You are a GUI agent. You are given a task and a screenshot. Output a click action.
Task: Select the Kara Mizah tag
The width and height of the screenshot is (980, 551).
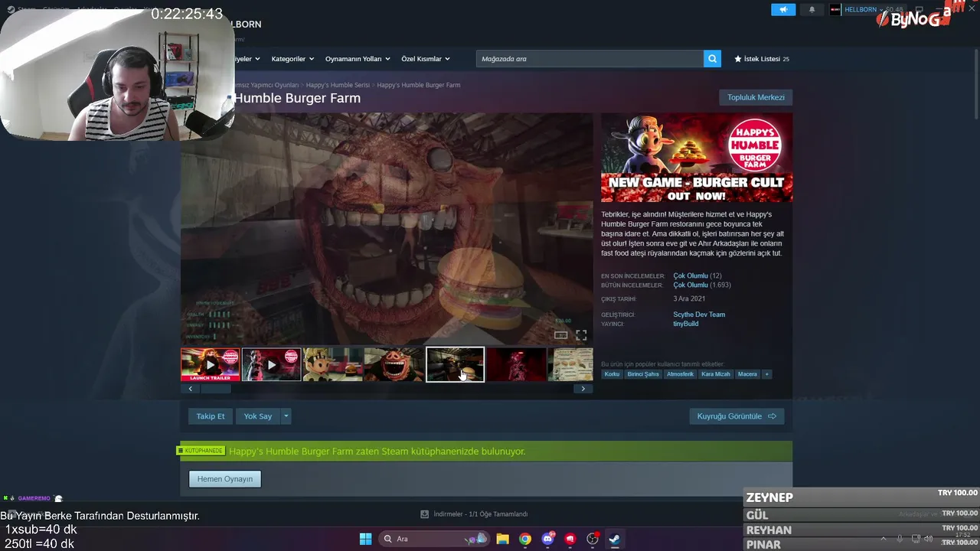716,374
